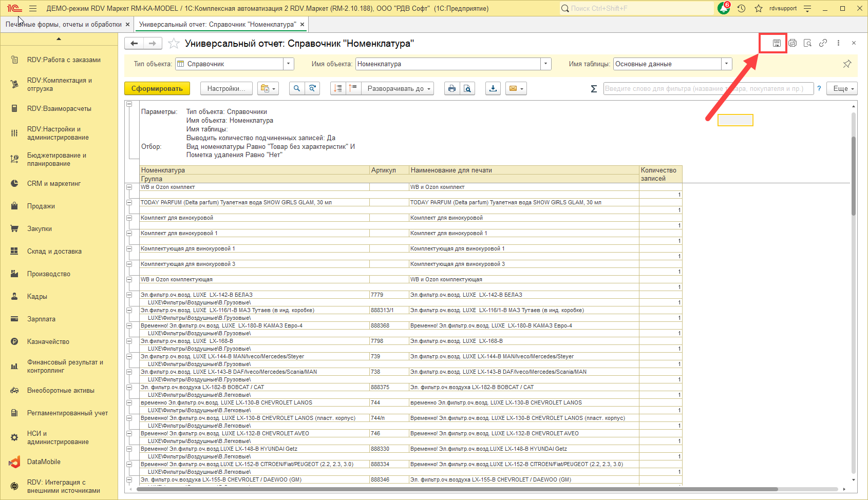This screenshot has width=868, height=500.
Task: Open 'Склад и доставка' section in sidebar
Action: coord(54,251)
